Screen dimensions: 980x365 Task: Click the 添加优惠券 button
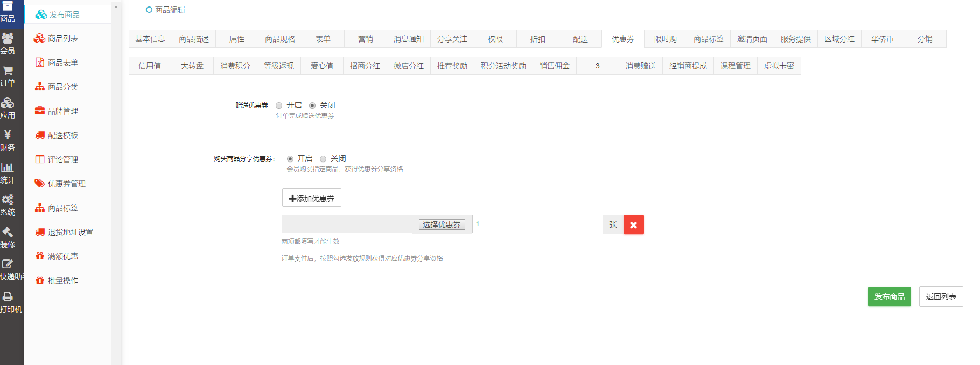[x=312, y=198]
